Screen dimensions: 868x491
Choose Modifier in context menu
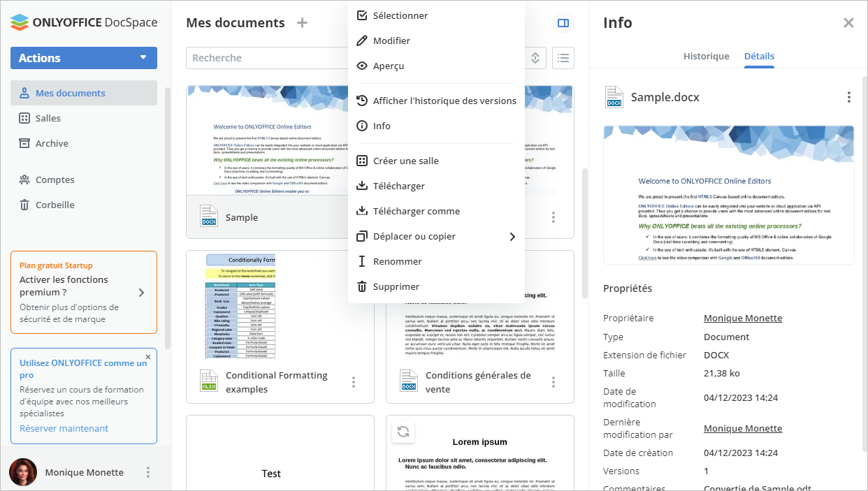click(436, 41)
